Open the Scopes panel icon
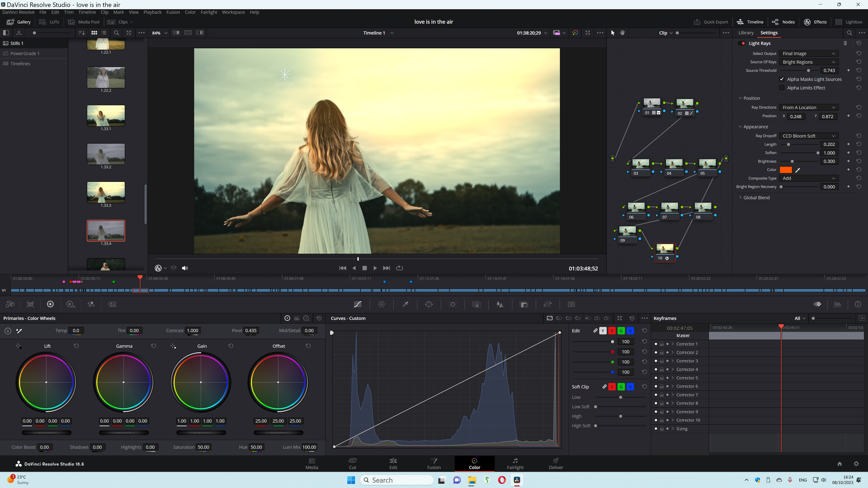The width and height of the screenshot is (868, 488). coord(837,304)
